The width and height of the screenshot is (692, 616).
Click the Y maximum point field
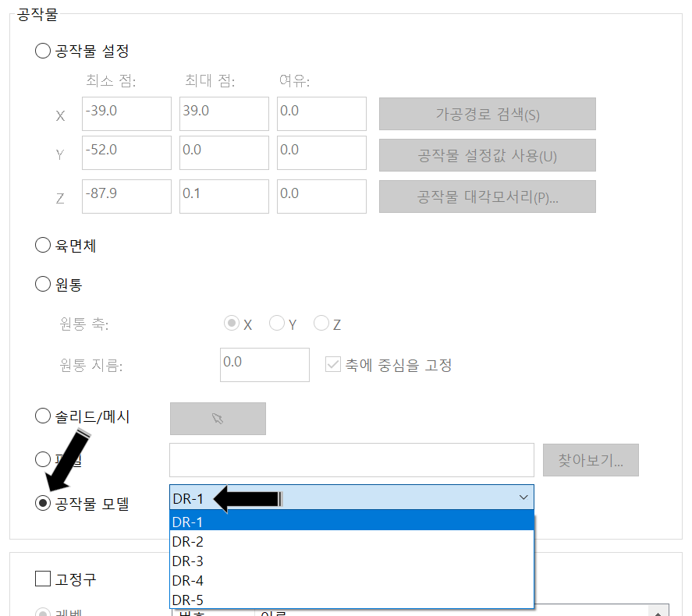click(x=224, y=153)
